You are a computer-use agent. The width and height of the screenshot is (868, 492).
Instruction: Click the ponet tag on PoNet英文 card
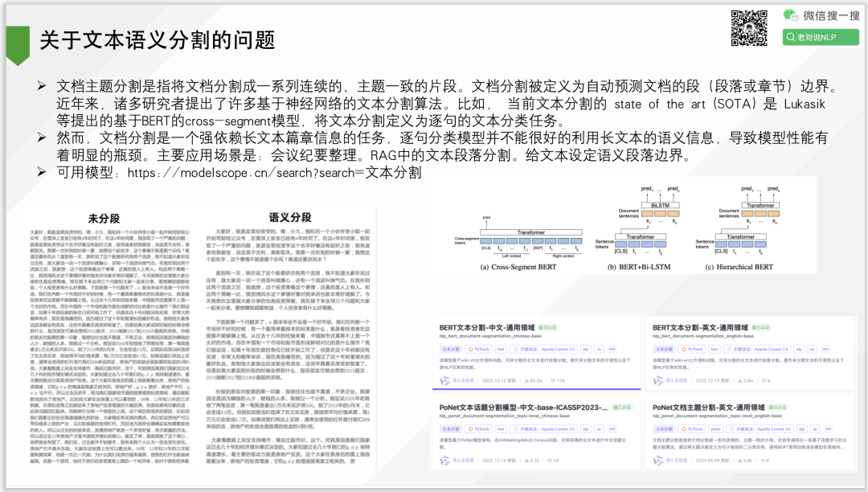pyautogui.click(x=716, y=429)
